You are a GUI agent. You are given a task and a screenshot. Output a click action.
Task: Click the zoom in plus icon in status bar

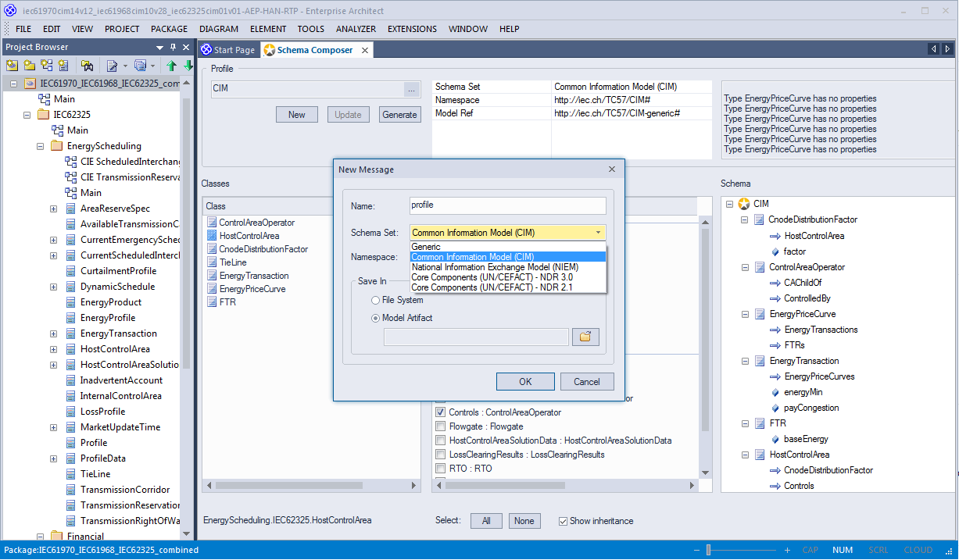tap(787, 550)
